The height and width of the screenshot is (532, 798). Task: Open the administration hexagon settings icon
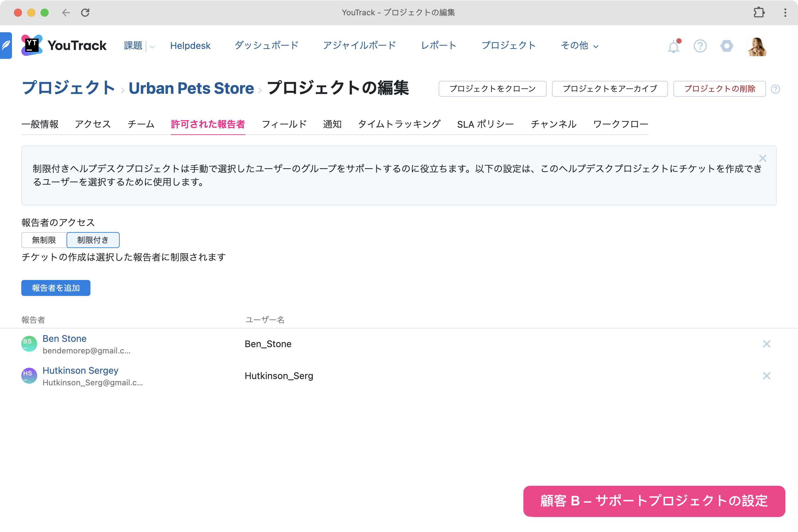point(727,46)
